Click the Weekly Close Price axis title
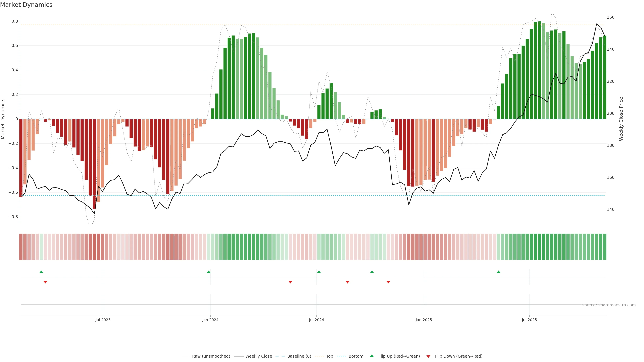The width and height of the screenshot is (644, 362). click(x=621, y=119)
